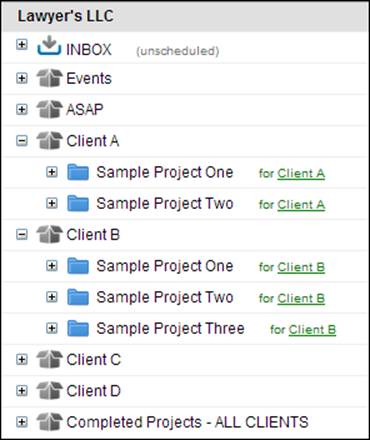The image size is (370, 440).
Task: Expand Sample Project Two under Client A
Action: point(52,203)
